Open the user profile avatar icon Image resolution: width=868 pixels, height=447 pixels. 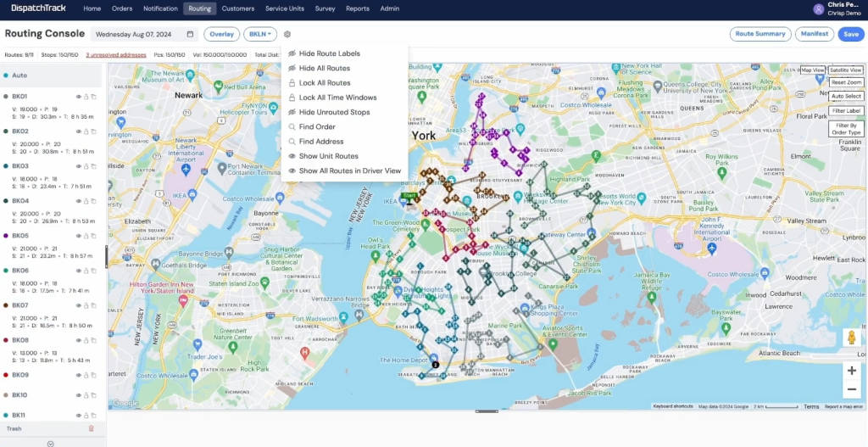[x=818, y=8]
